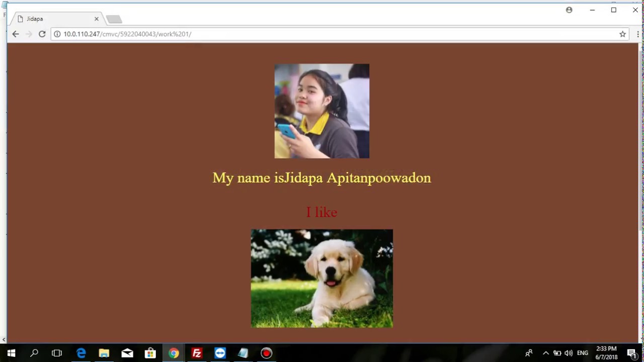Image resolution: width=644 pixels, height=362 pixels.
Task: Switch to Chrome on taskbar
Action: [x=174, y=353]
